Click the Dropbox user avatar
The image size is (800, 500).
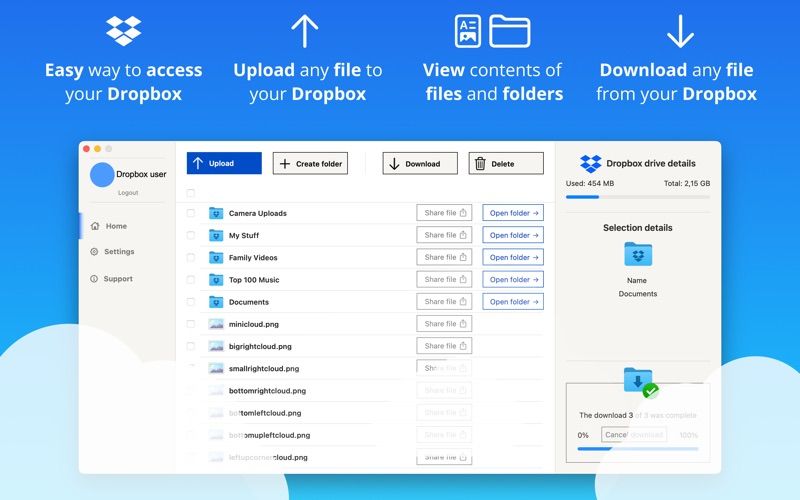pyautogui.click(x=102, y=175)
